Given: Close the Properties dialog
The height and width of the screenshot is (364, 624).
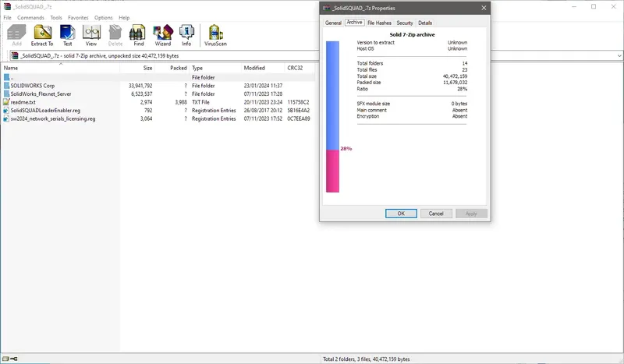Looking at the screenshot, I should [x=484, y=8].
